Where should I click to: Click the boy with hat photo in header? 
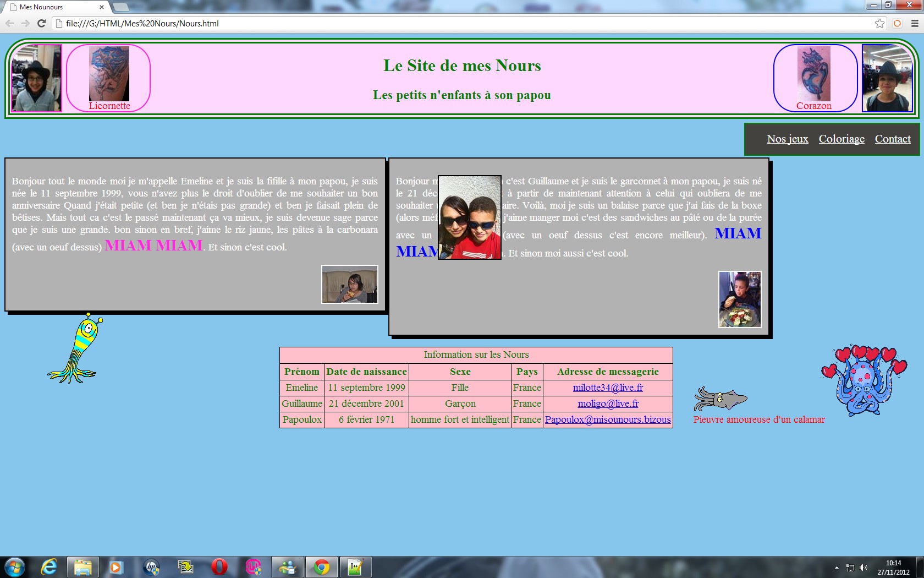pos(887,78)
